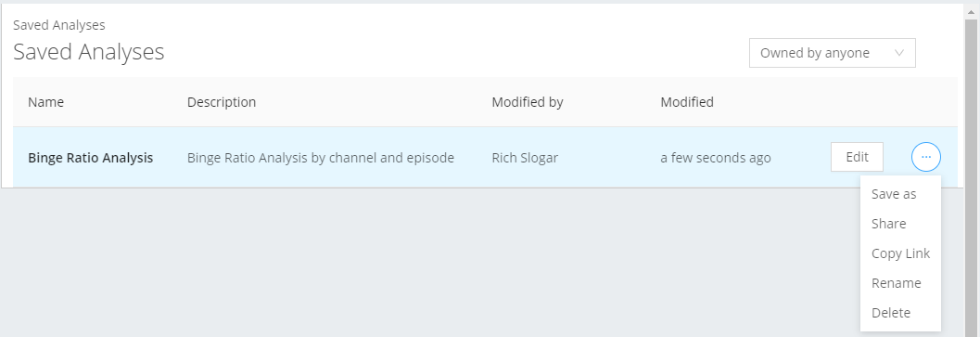Click the 'a few seconds ago' timestamp
Viewport: 980px width, 337px height.
(716, 158)
